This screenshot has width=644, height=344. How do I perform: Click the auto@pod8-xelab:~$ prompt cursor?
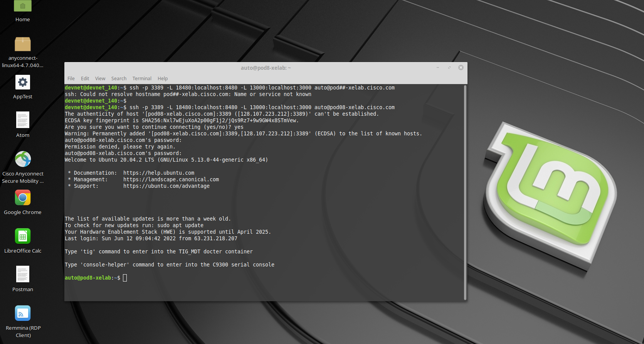tap(125, 278)
